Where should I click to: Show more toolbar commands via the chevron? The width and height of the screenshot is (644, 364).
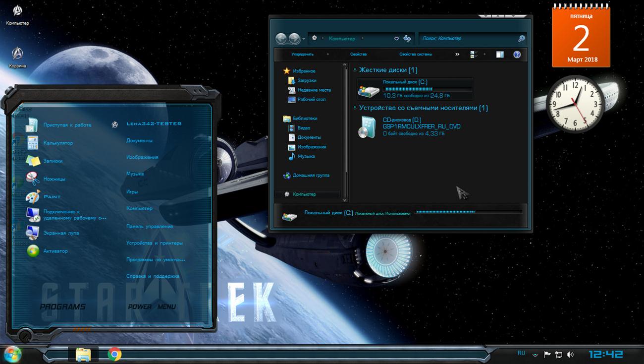(457, 54)
